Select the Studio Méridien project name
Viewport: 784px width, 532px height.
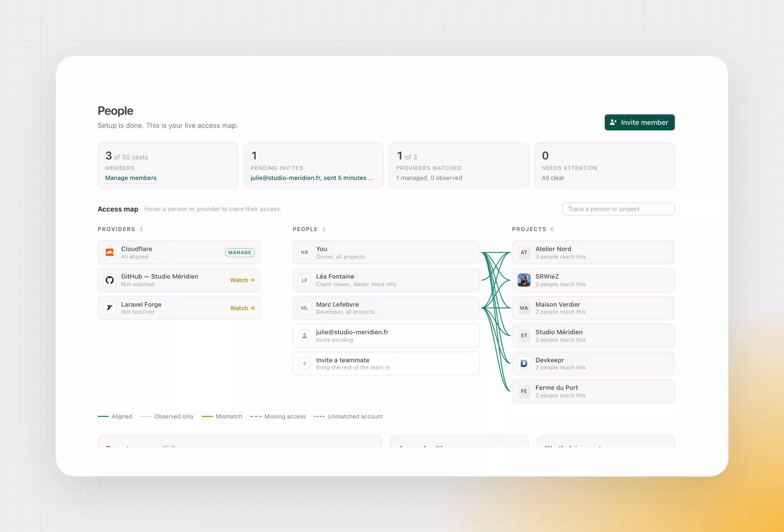click(x=559, y=332)
